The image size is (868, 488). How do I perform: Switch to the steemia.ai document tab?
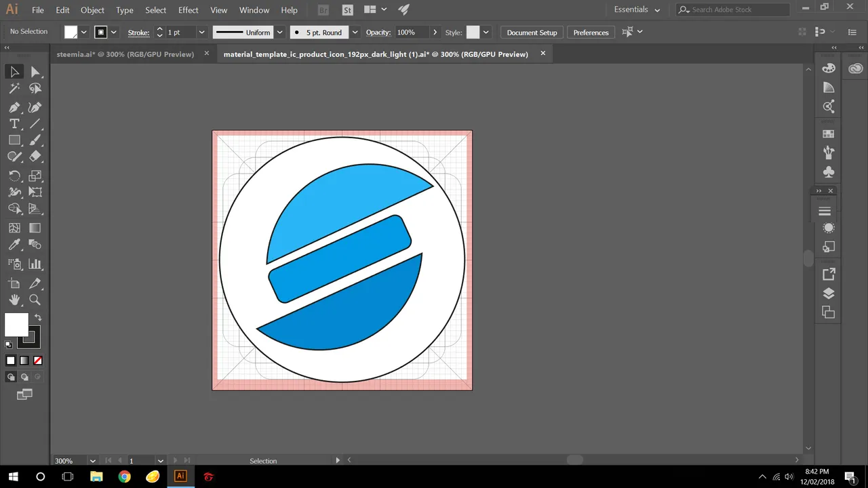click(x=125, y=54)
